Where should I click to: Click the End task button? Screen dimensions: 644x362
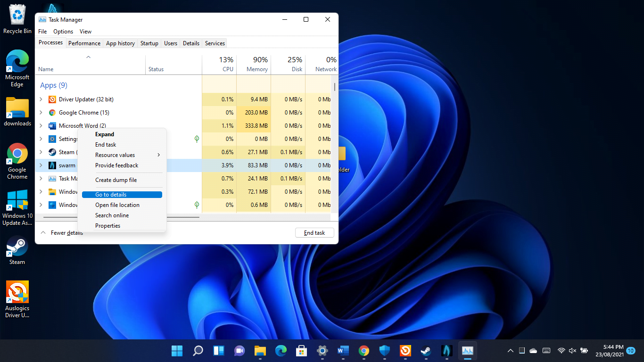pyautogui.click(x=314, y=232)
